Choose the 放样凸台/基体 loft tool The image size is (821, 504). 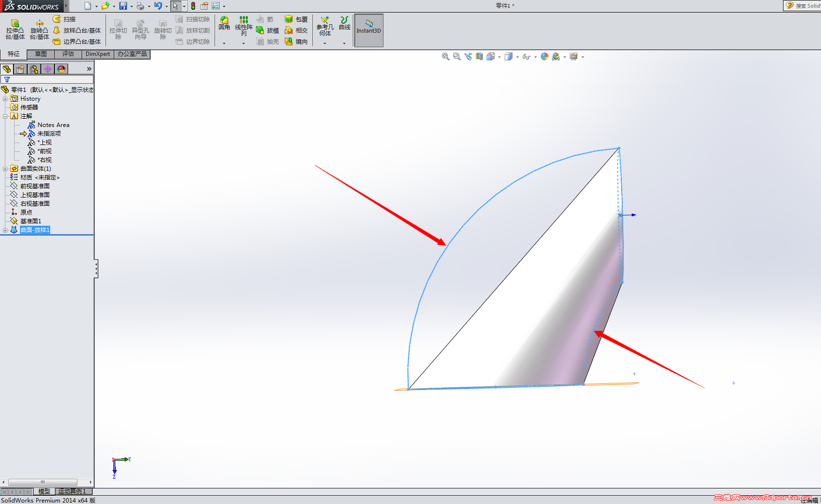77,30
